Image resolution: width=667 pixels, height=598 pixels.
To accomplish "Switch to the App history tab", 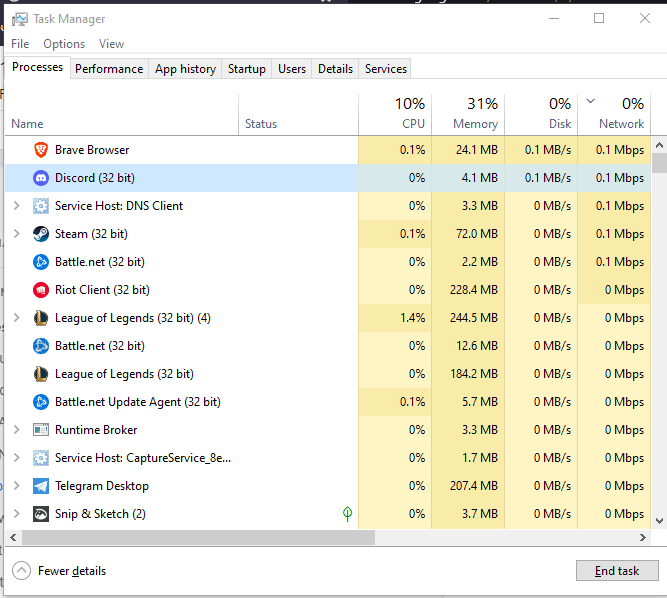I will pos(185,69).
